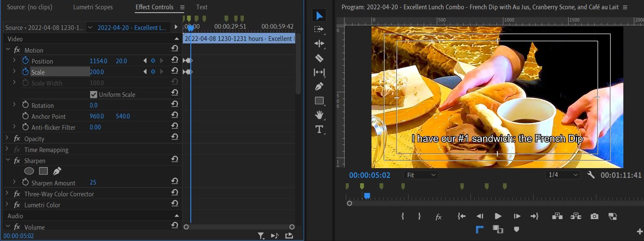Reset the Scale parameter
The image size is (644, 241).
pyautogui.click(x=174, y=72)
